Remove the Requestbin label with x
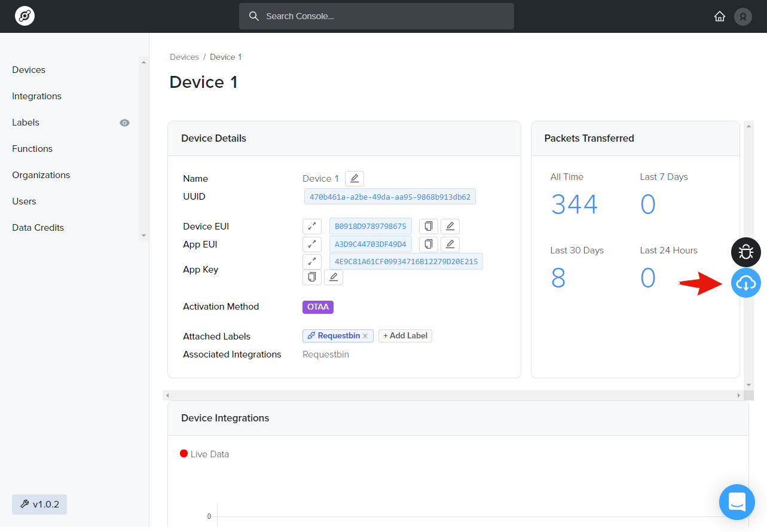Viewport: 767px width, 532px height. (365, 336)
